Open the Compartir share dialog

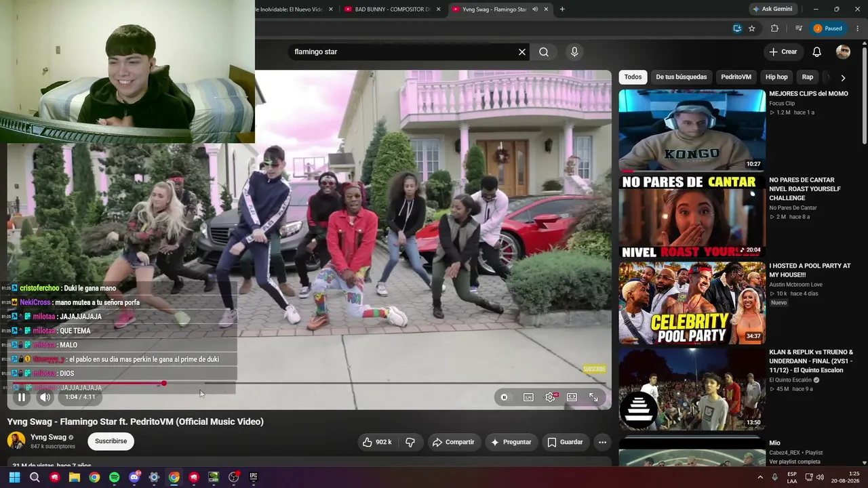[454, 442]
